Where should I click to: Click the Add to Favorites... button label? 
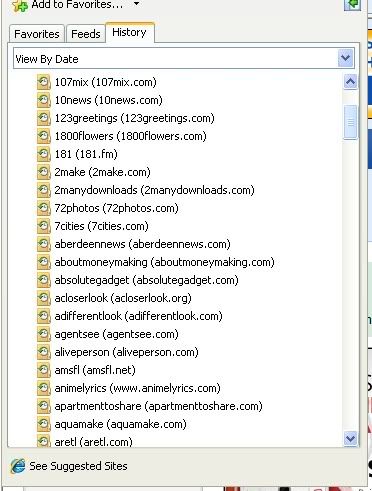tap(77, 4)
